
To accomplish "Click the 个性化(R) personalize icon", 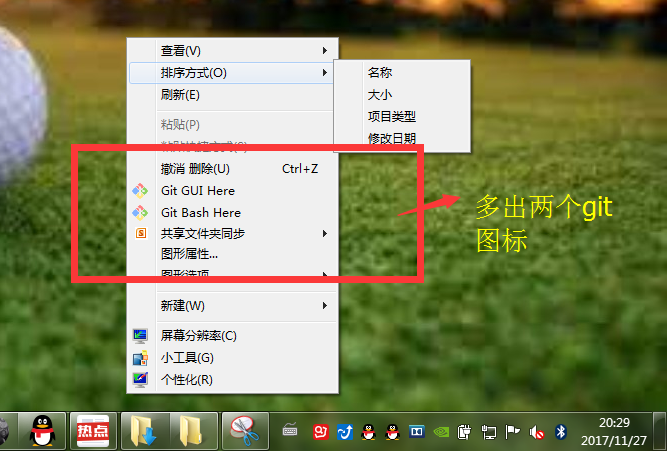I will [x=140, y=380].
